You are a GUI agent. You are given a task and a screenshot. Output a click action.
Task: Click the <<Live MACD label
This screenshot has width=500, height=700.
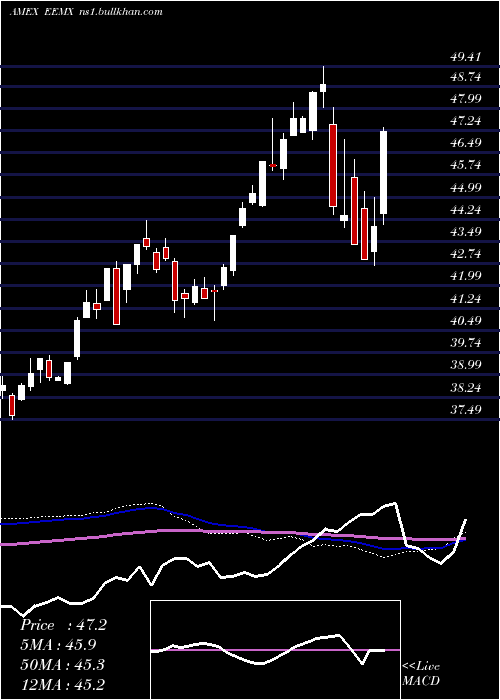click(421, 674)
